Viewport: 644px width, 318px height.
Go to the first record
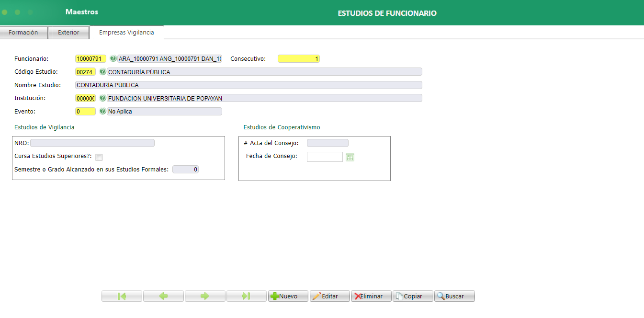[x=122, y=296]
